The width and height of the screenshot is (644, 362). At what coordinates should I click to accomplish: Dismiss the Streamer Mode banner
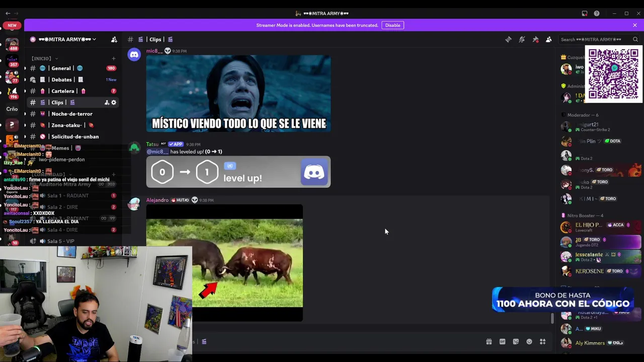[x=635, y=25]
